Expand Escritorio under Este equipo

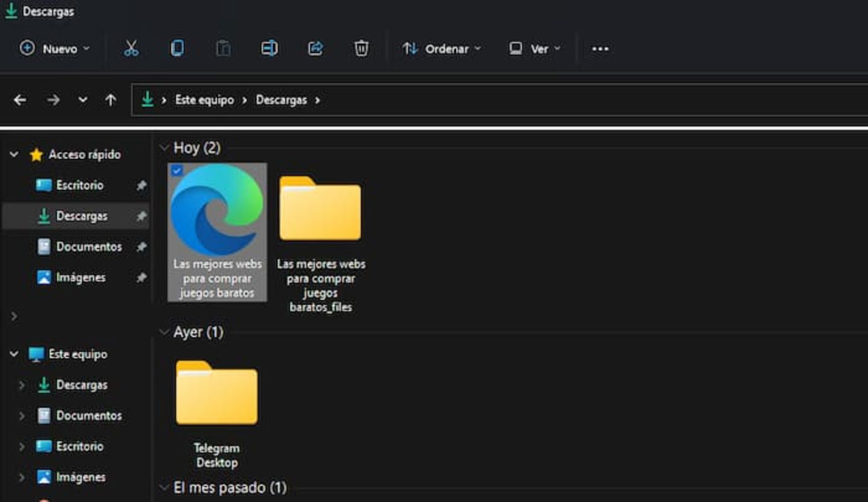(22, 447)
